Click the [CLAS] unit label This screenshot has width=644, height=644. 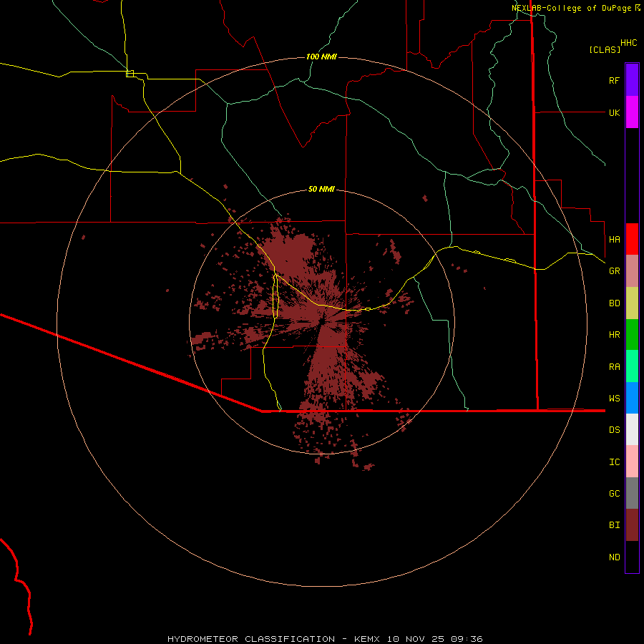[x=605, y=50]
